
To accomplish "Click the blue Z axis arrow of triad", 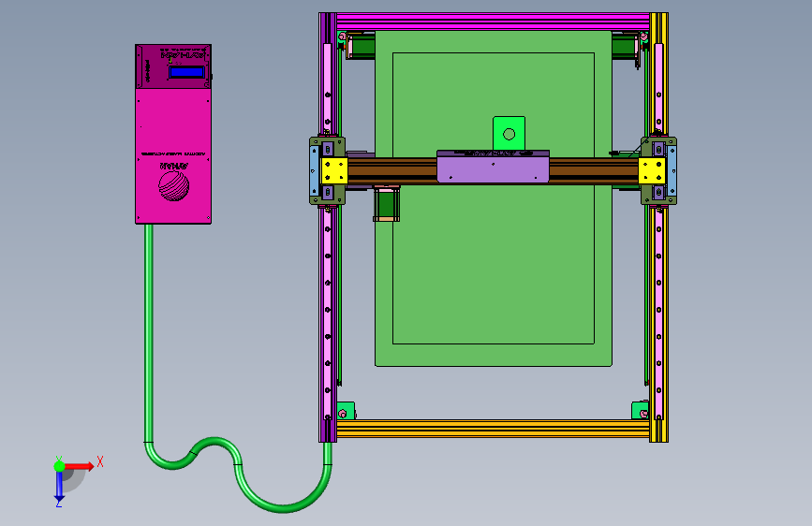I will 59,486.
